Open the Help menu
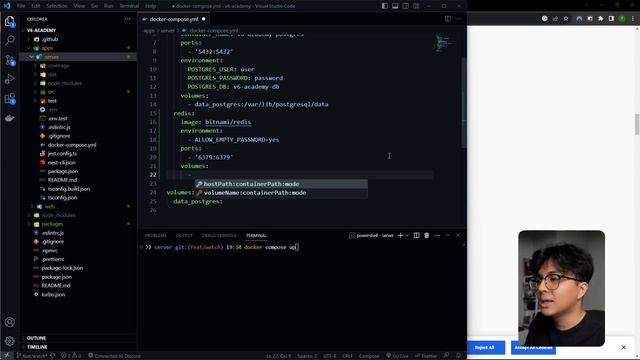 (x=150, y=6)
